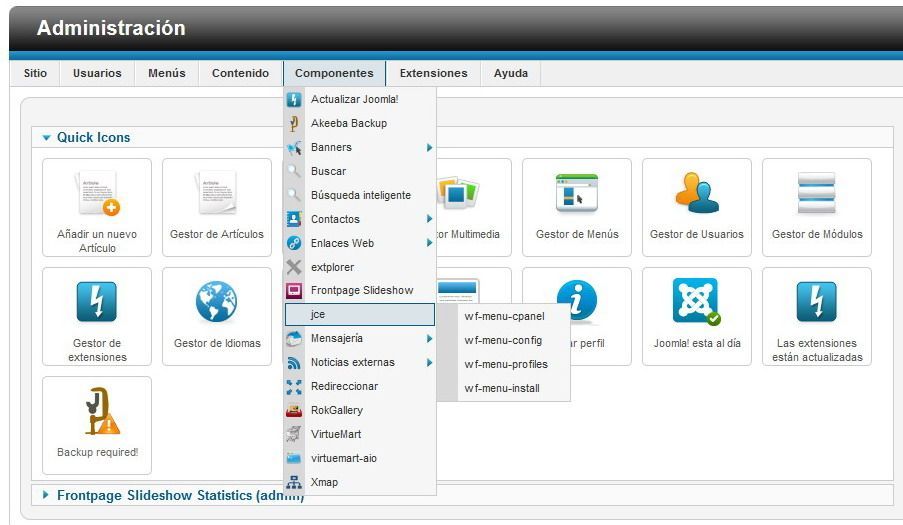Viewport: 903px width, 525px height.
Task: Click the Administración header title
Action: coord(111,28)
